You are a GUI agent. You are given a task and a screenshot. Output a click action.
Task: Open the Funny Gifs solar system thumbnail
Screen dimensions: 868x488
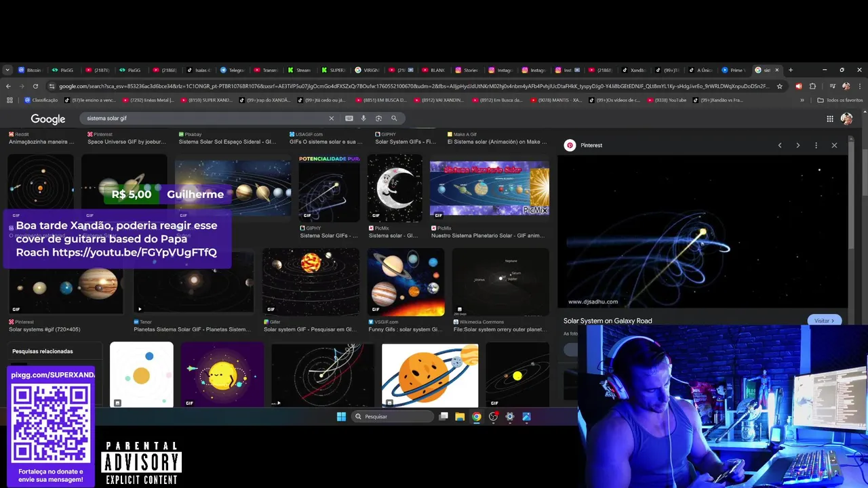coord(406,282)
